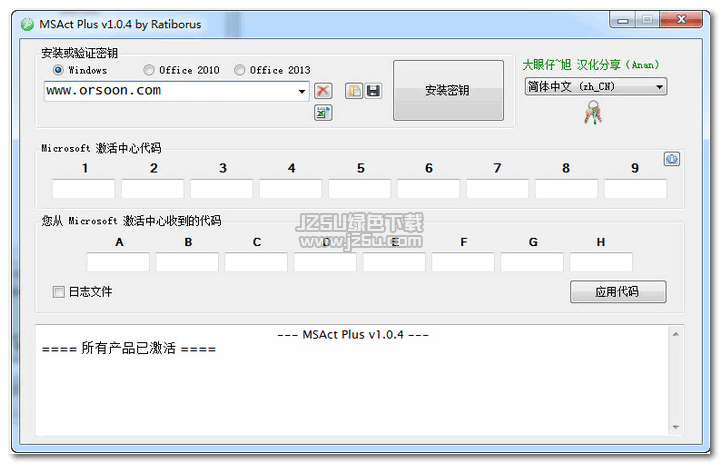The image size is (721, 465).
Task: Click the 安装密钥 install key button
Action: 448,90
